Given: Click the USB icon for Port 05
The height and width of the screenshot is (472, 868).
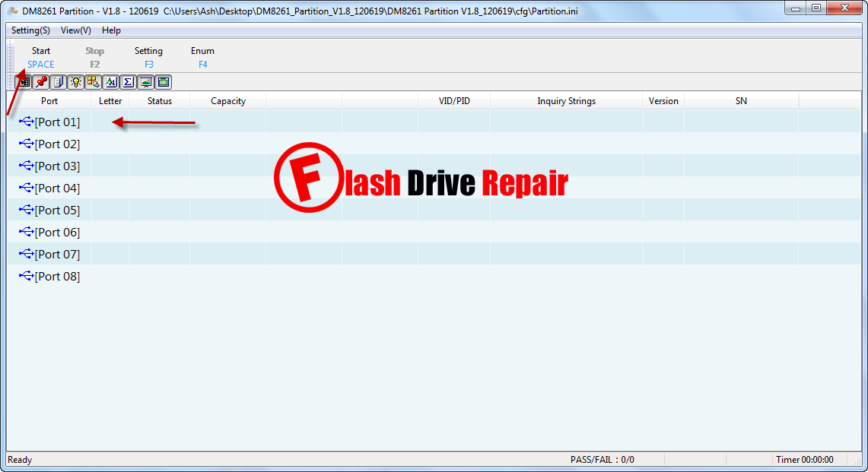Looking at the screenshot, I should click(26, 210).
